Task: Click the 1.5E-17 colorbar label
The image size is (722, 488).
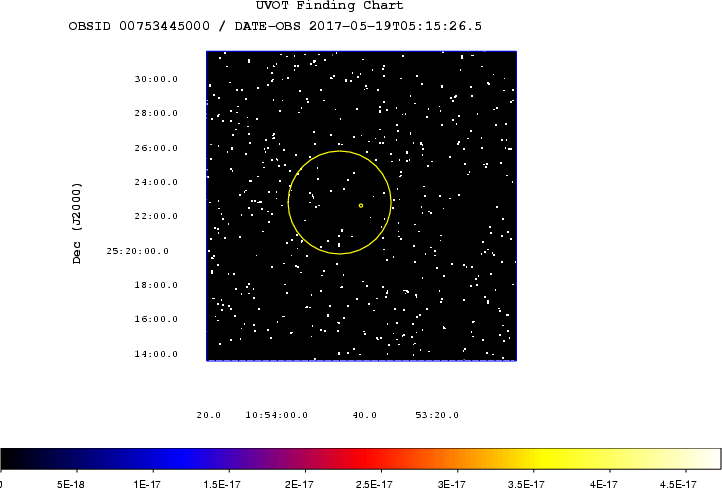Action: point(222,484)
